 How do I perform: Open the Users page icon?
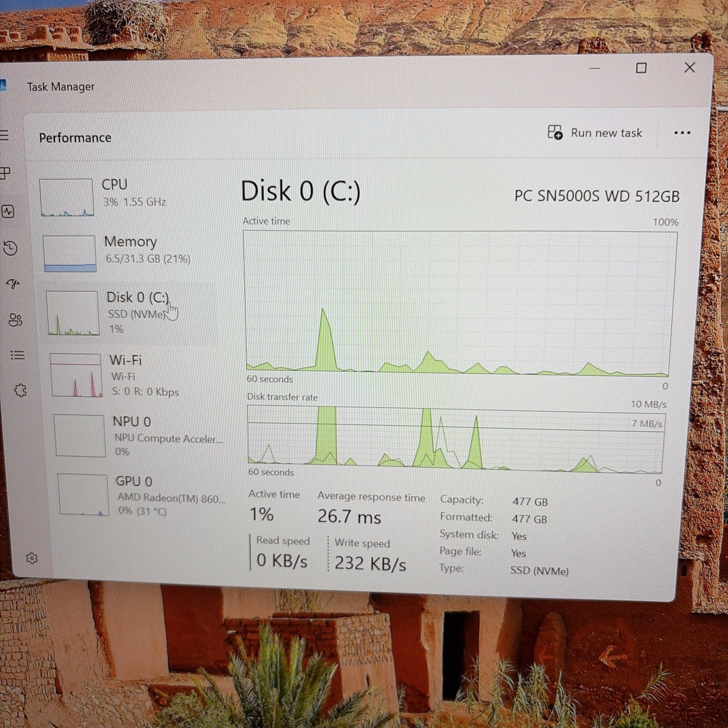coord(15,320)
